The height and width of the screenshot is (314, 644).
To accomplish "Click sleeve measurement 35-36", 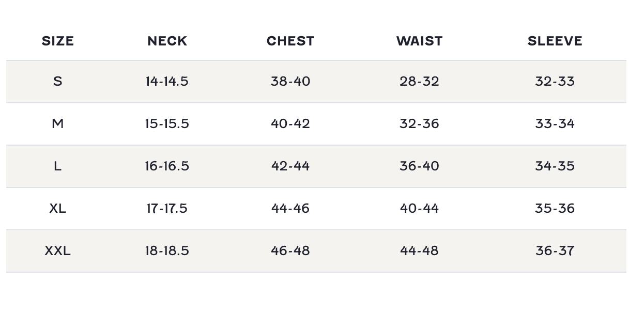I will 555,209.
